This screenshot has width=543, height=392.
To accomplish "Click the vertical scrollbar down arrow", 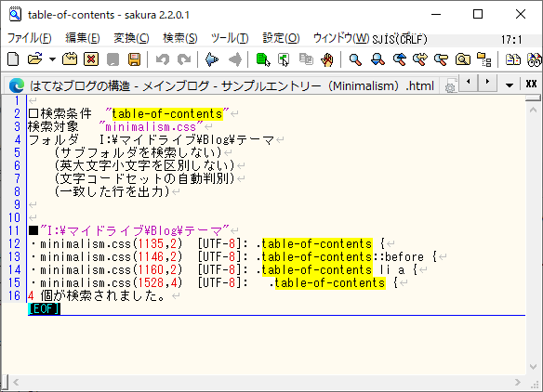I will 533,367.
